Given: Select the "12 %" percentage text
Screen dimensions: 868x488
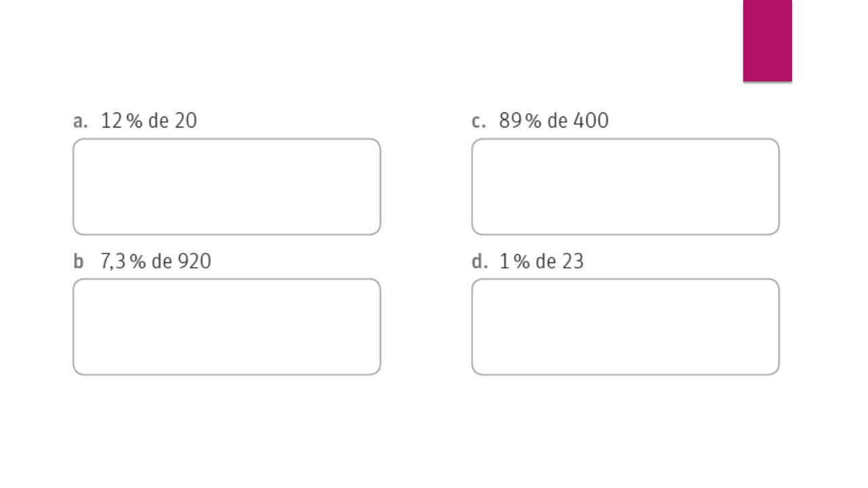Looking at the screenshot, I should click(121, 121).
